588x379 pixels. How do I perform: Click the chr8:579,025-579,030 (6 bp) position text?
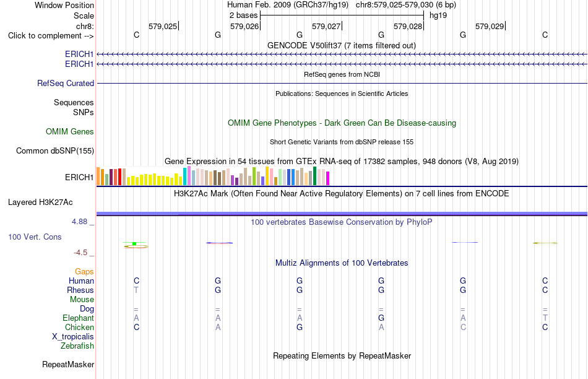click(x=406, y=5)
